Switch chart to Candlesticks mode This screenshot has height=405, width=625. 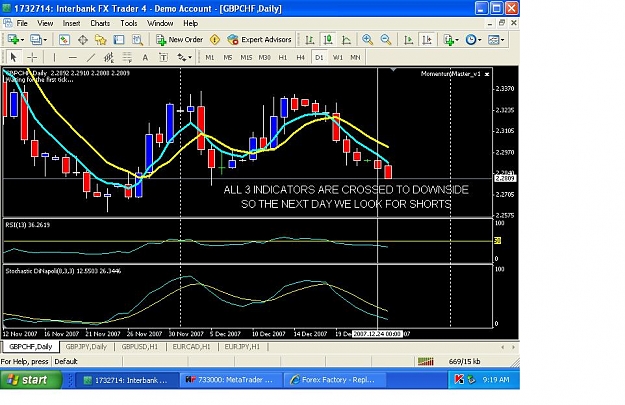(x=328, y=39)
